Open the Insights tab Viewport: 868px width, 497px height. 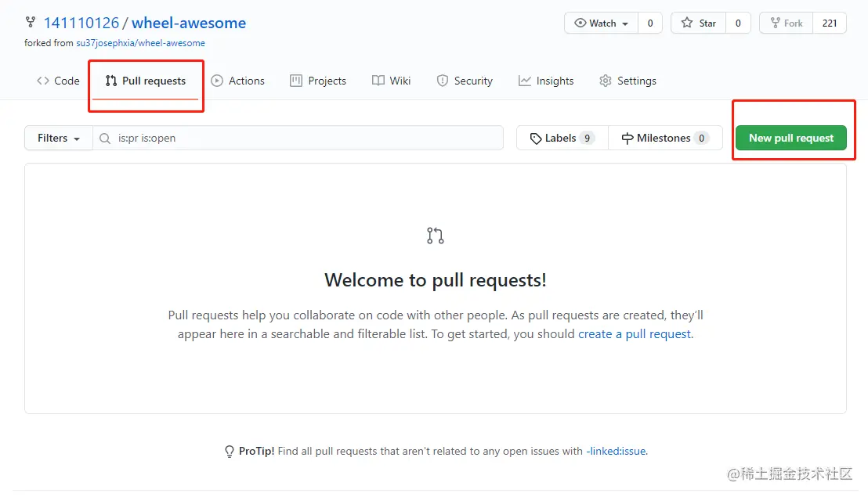(x=546, y=81)
